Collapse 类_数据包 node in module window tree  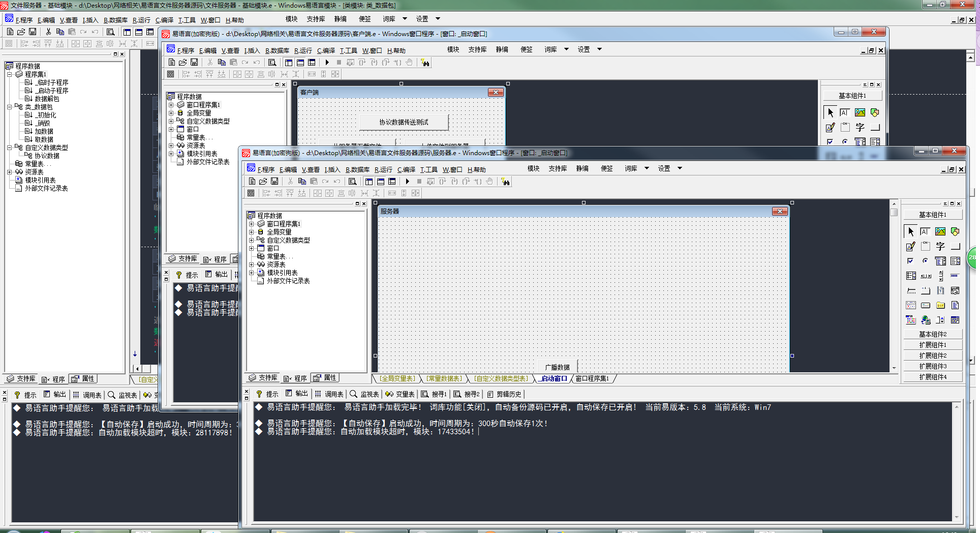(x=9, y=107)
